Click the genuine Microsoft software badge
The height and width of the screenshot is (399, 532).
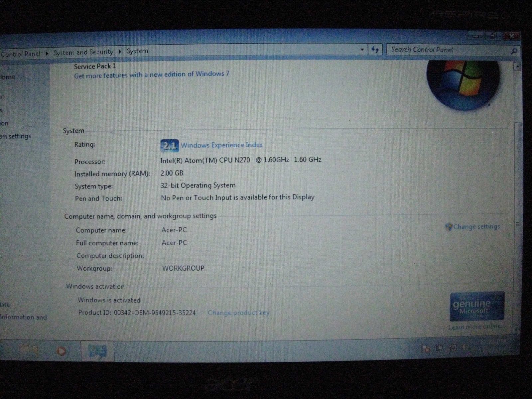click(x=477, y=307)
